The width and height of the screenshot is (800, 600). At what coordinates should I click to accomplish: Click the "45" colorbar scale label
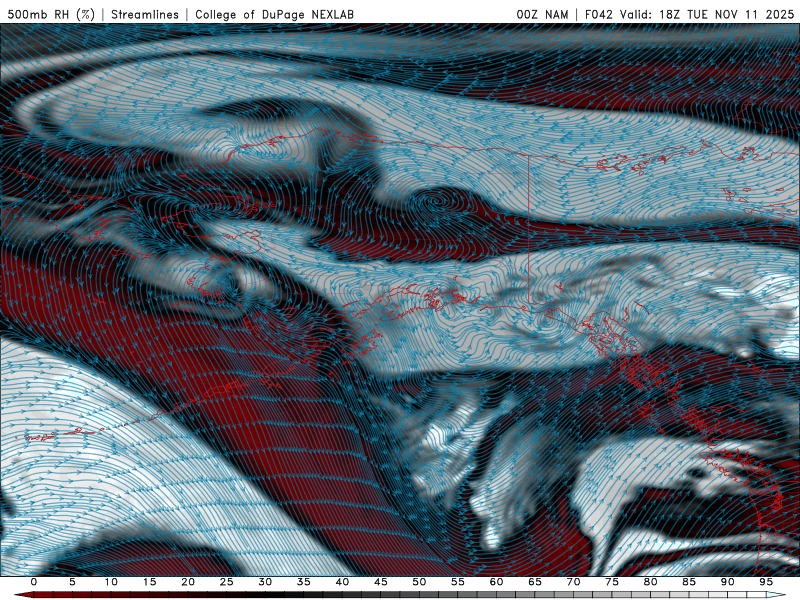(381, 582)
